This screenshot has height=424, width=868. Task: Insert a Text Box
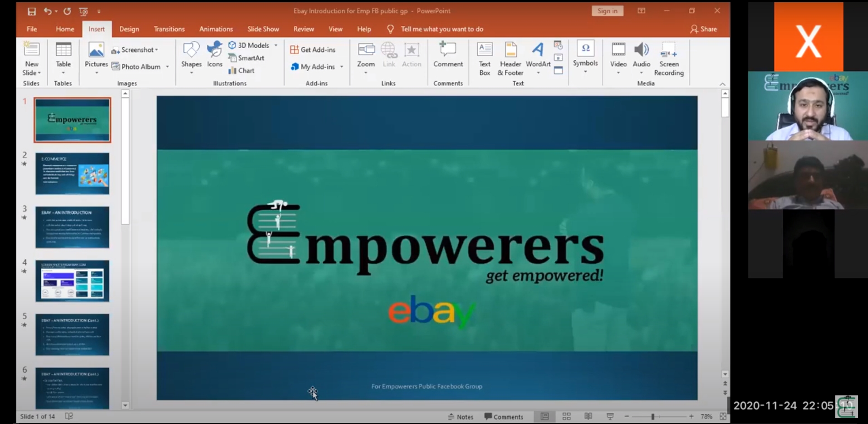pos(485,58)
